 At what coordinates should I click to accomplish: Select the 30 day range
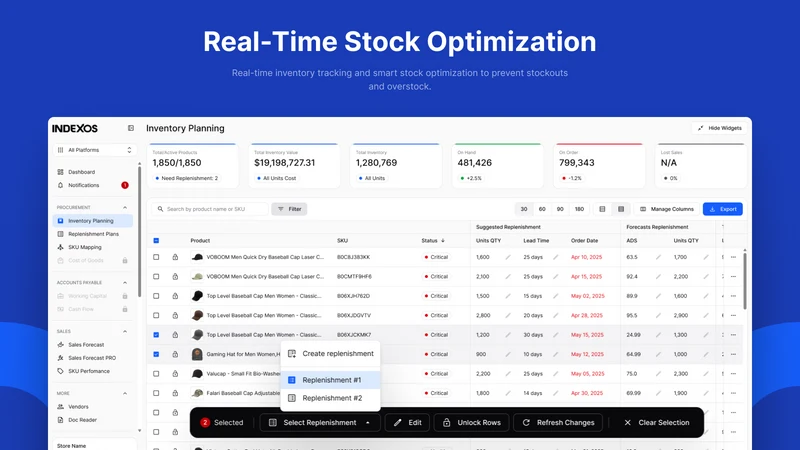523,209
